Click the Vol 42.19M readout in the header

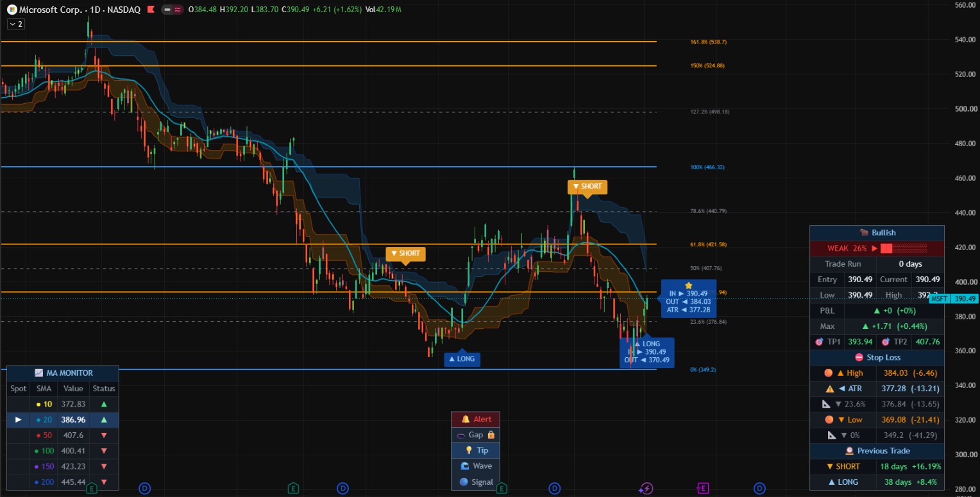click(x=384, y=10)
